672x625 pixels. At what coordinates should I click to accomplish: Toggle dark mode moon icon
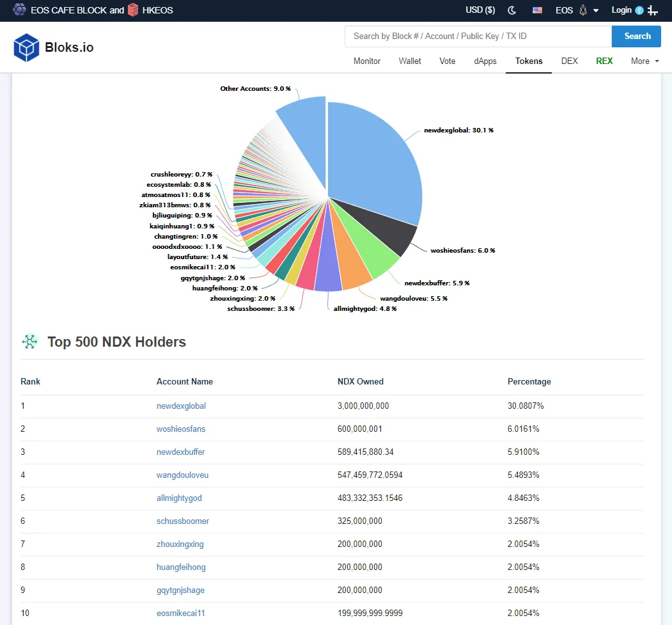512,10
